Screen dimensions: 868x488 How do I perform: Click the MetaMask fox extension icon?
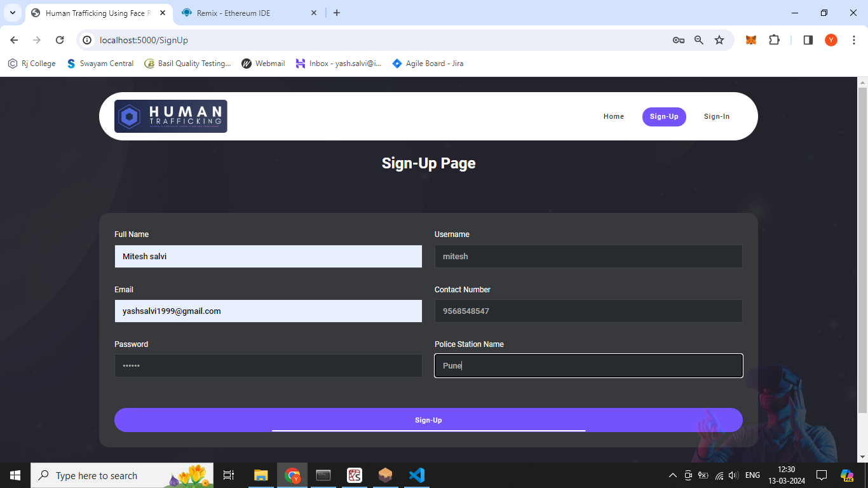pyautogui.click(x=751, y=40)
